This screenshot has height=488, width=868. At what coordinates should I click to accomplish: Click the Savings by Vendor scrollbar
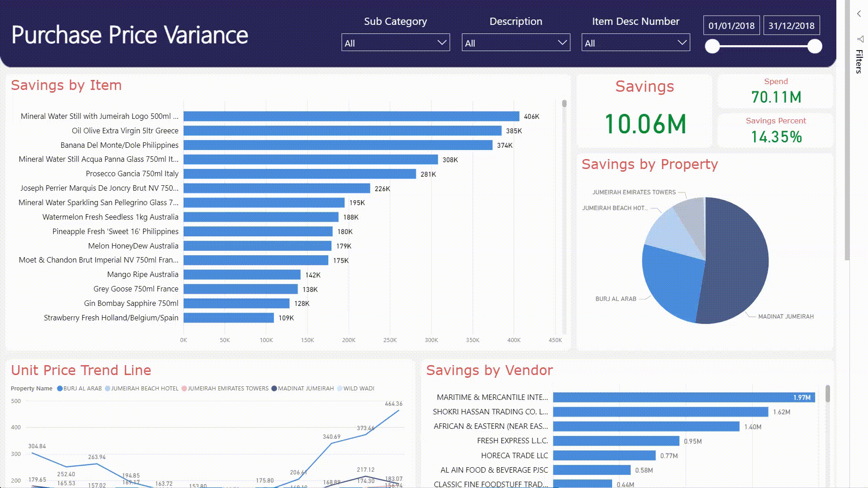click(828, 394)
